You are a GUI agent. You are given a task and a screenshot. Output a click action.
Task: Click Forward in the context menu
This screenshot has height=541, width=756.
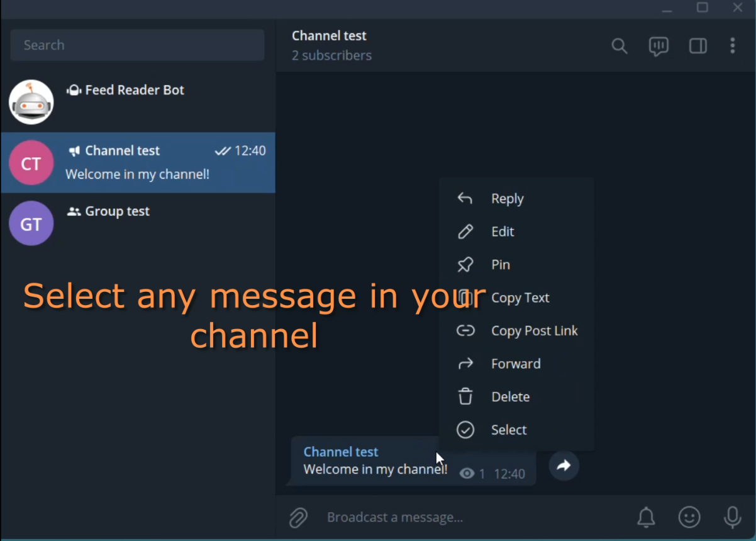click(x=516, y=364)
